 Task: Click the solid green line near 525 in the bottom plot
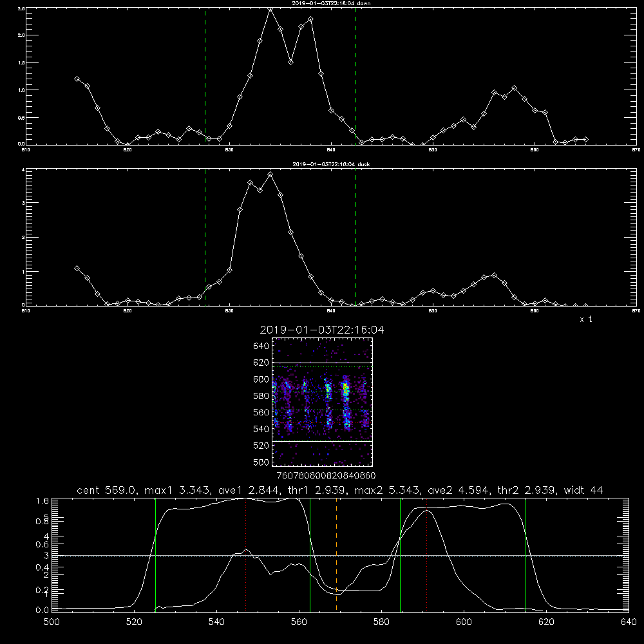pyautogui.click(x=155, y=554)
